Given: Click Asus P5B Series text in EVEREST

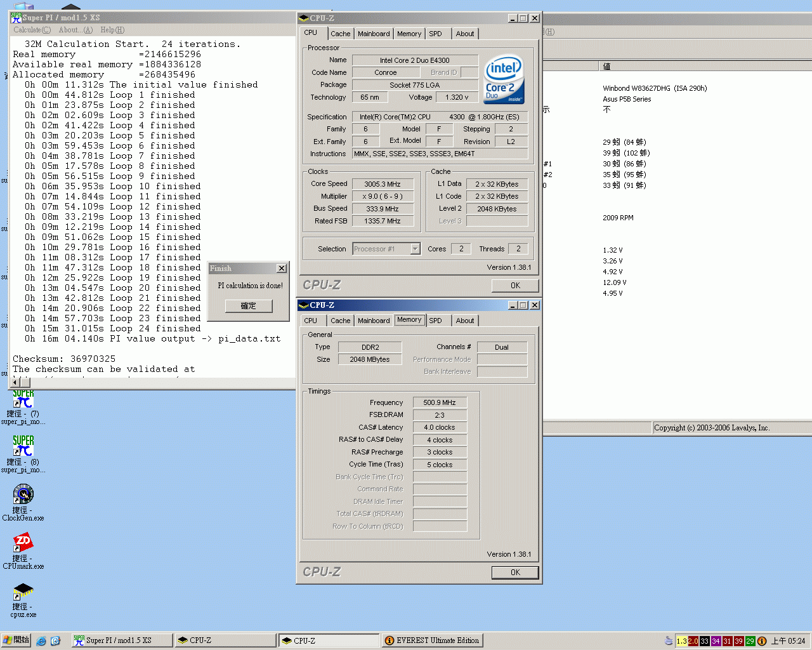Looking at the screenshot, I should pyautogui.click(x=627, y=99).
